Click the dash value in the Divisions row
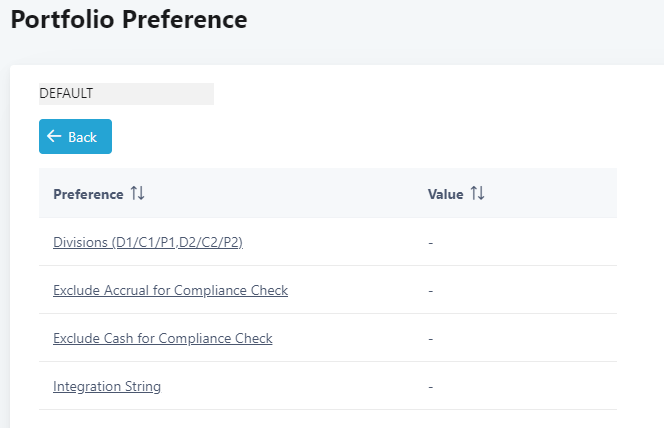Image resolution: width=664 pixels, height=428 pixels. pos(430,243)
